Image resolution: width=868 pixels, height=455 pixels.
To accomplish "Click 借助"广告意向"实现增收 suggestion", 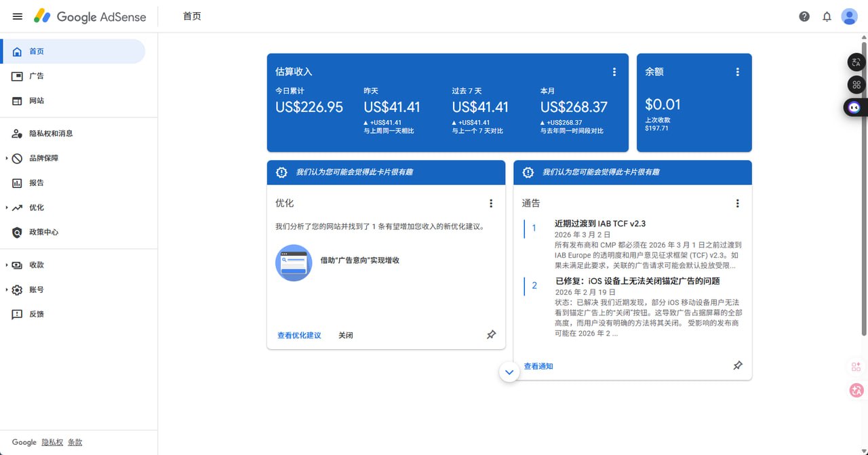I will [359, 260].
